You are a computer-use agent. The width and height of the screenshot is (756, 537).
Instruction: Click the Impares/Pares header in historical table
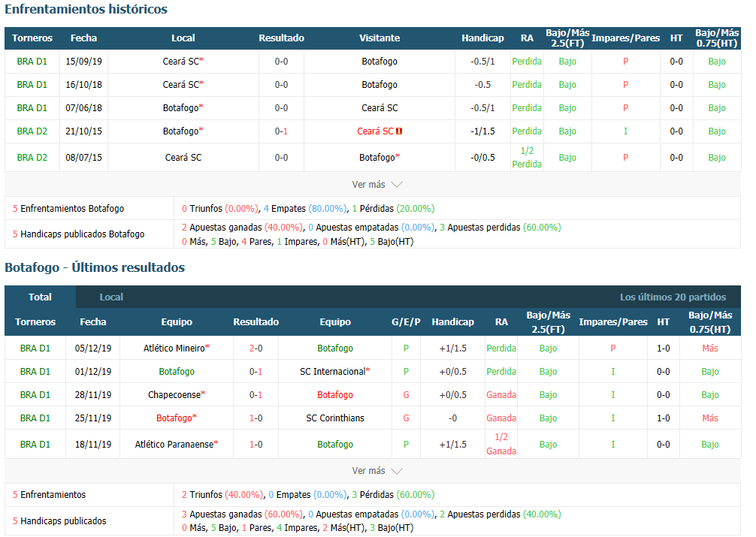[x=625, y=38]
